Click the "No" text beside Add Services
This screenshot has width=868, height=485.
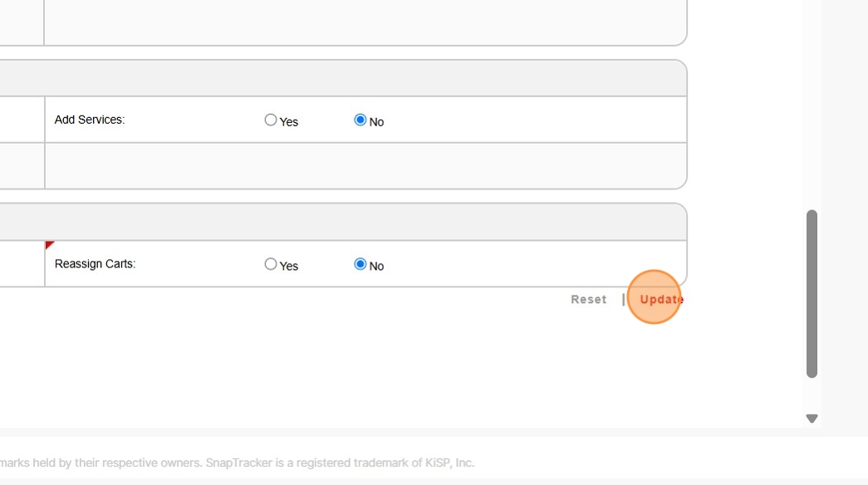point(376,122)
